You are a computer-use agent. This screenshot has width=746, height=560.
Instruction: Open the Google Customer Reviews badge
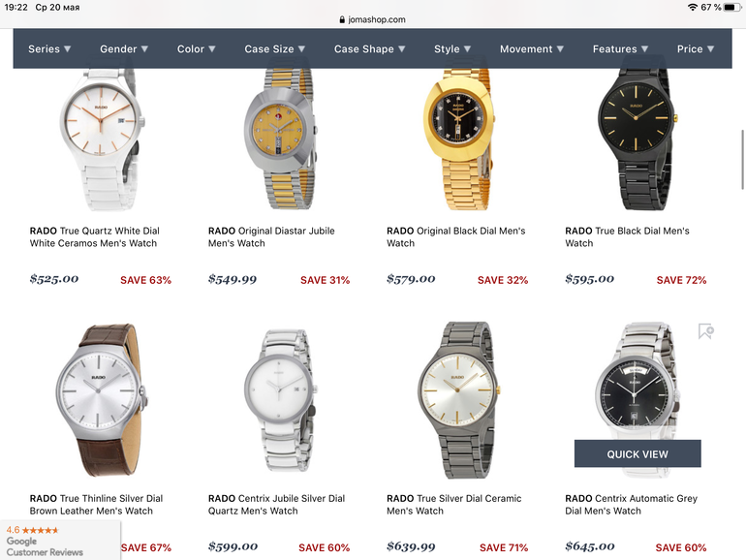(x=60, y=541)
